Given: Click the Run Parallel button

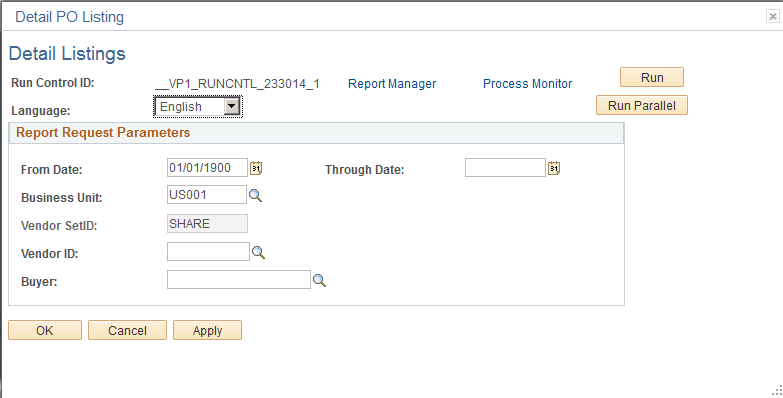Looking at the screenshot, I should [x=642, y=105].
